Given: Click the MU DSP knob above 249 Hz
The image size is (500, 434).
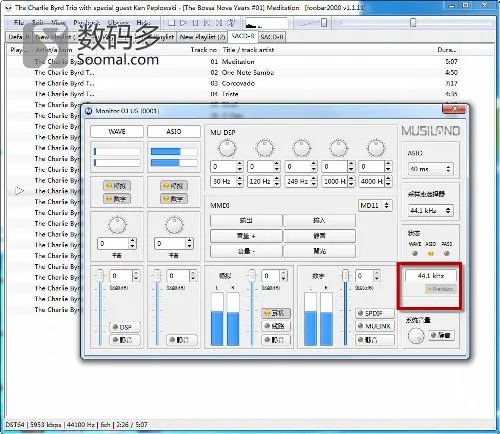Looking at the screenshot, I should click(302, 148).
